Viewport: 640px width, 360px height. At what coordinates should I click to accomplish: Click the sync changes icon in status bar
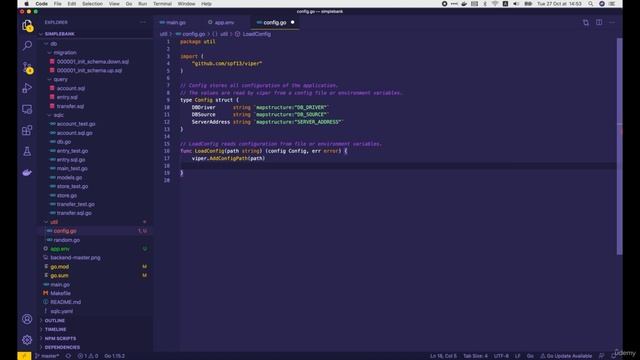pyautogui.click(x=68, y=356)
